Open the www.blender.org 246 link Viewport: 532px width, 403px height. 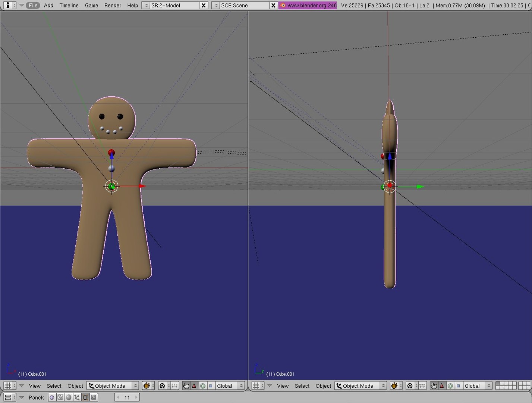coord(308,5)
